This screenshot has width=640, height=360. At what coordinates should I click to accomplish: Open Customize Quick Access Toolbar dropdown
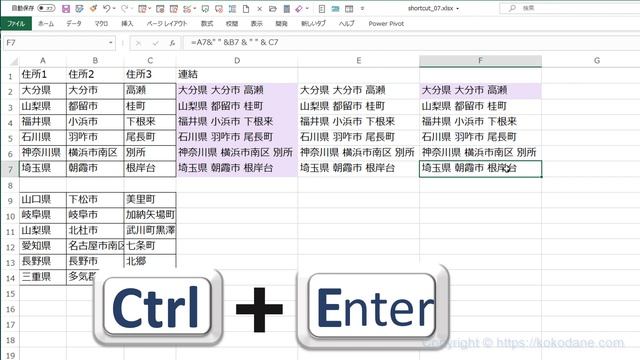click(362, 9)
